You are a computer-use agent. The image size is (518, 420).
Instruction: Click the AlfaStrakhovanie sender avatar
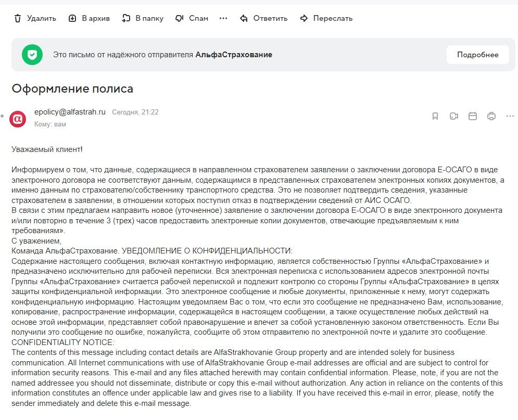point(18,119)
